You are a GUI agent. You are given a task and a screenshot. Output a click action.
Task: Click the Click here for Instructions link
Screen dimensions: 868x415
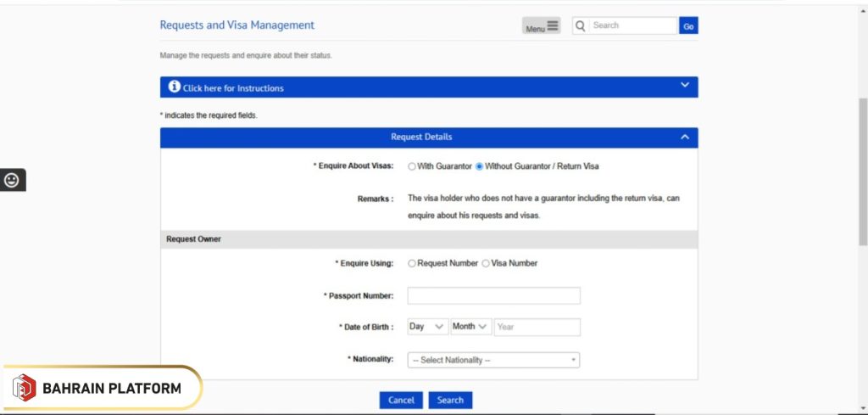[233, 88]
